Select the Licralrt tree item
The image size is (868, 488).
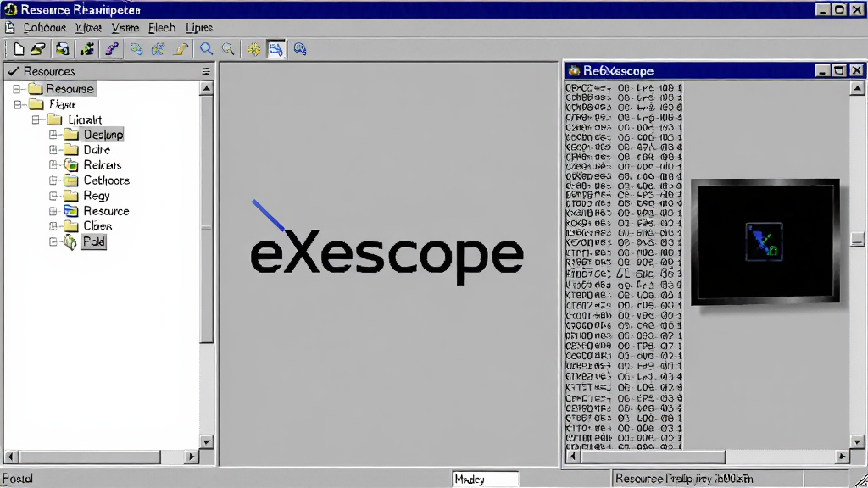coord(85,119)
